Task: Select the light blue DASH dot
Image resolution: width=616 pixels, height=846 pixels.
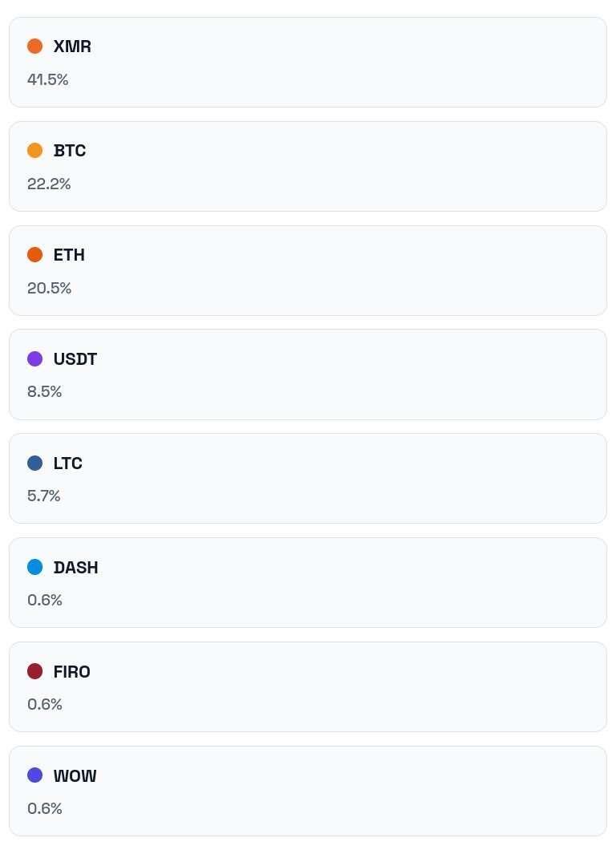Action: coord(34,567)
